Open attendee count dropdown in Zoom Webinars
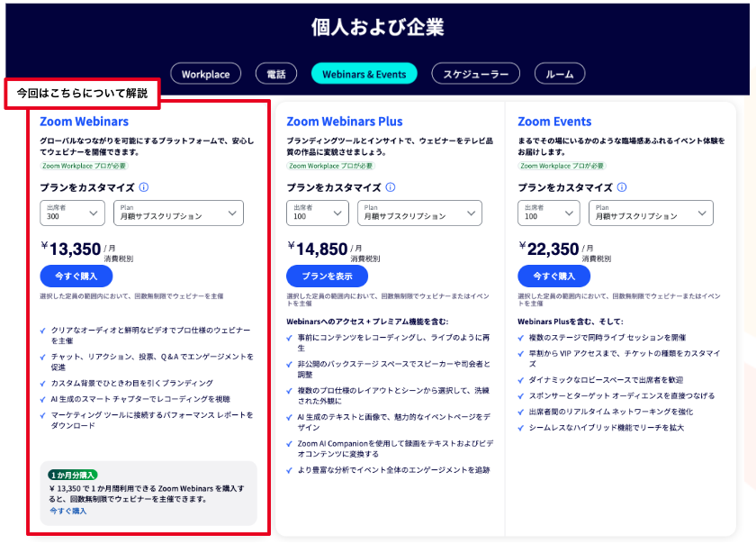The width and height of the screenshot is (756, 544). pos(72,213)
